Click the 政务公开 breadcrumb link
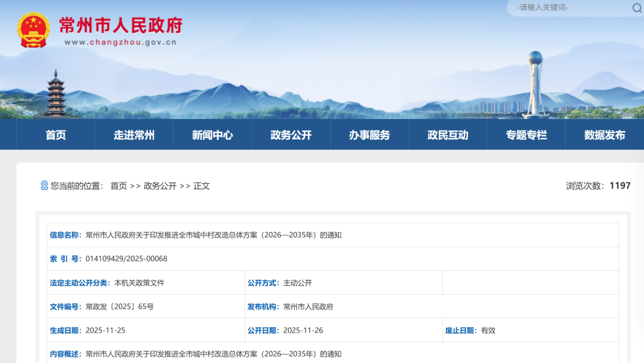Viewport: 644px width, 363px height. [x=160, y=186]
